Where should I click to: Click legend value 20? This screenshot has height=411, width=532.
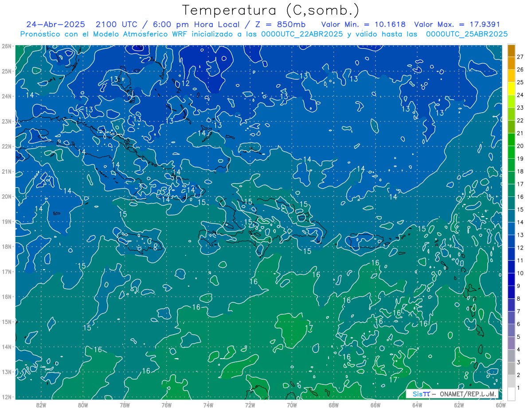point(520,146)
